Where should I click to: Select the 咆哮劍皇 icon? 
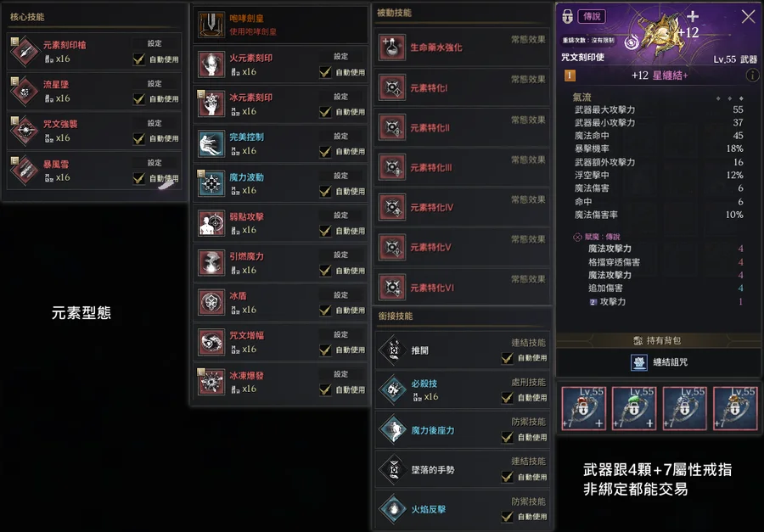(211, 25)
